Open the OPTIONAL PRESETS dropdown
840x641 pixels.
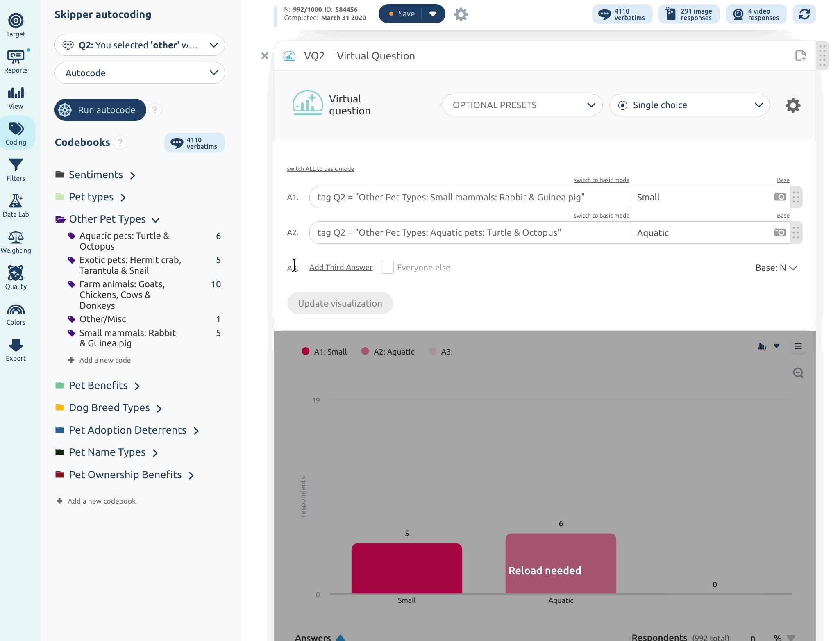tap(522, 105)
